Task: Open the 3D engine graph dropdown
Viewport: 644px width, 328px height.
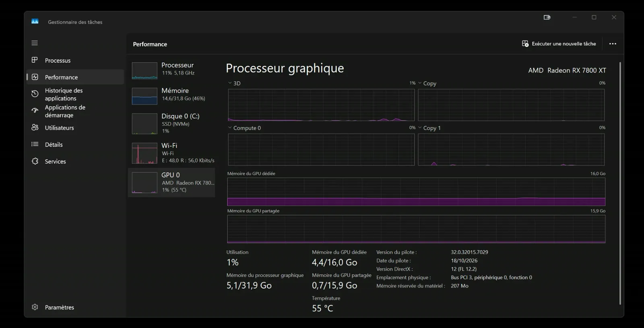Action: [230, 83]
